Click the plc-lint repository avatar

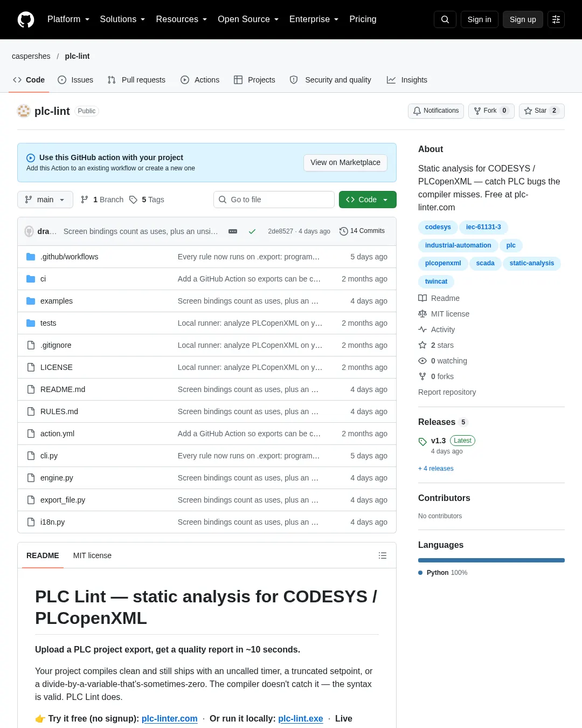[24, 111]
